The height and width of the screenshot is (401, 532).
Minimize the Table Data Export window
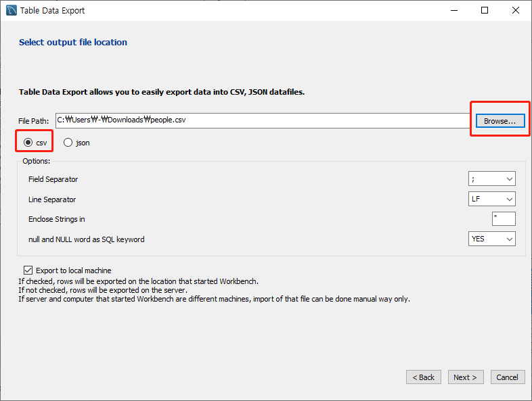(x=453, y=10)
